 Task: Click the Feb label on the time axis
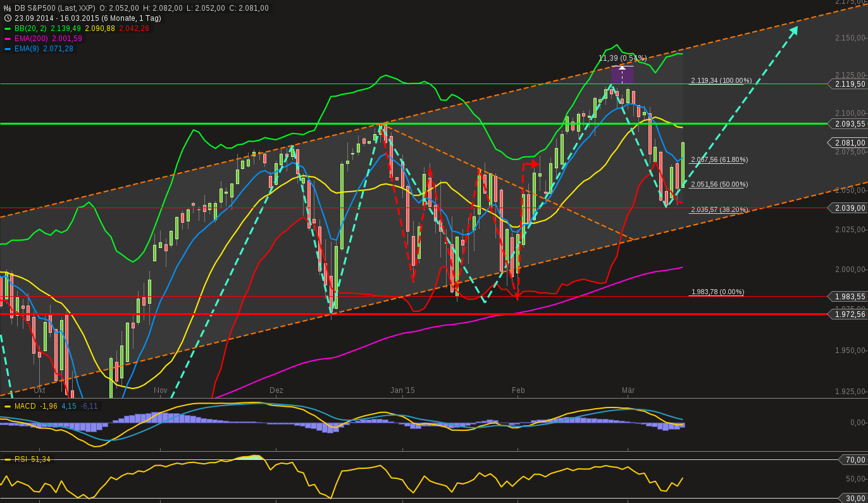coord(518,390)
